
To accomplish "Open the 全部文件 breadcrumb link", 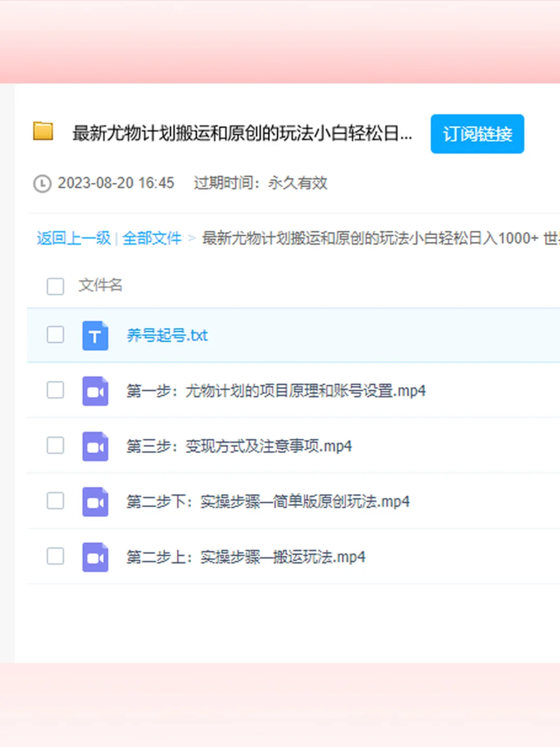I will coord(152,238).
